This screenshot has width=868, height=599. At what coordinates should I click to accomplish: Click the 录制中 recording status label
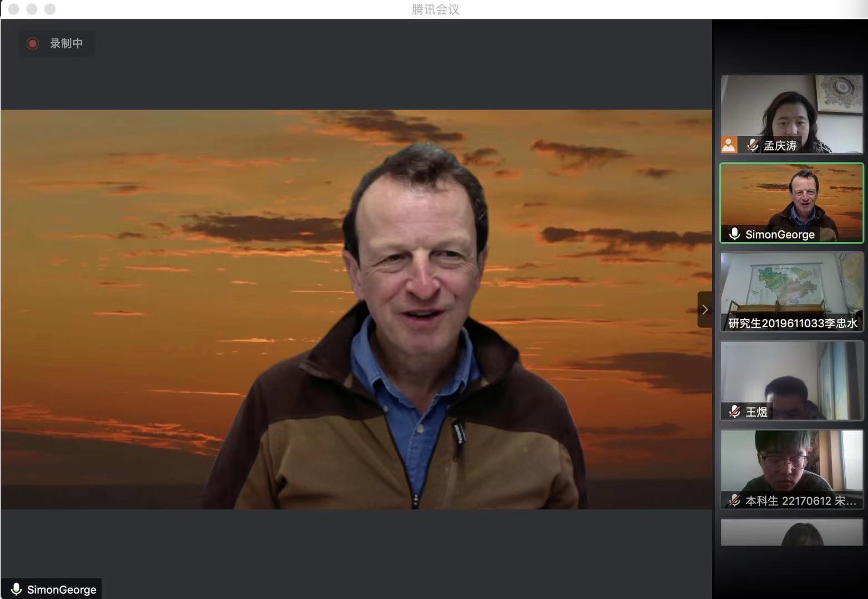pos(66,43)
